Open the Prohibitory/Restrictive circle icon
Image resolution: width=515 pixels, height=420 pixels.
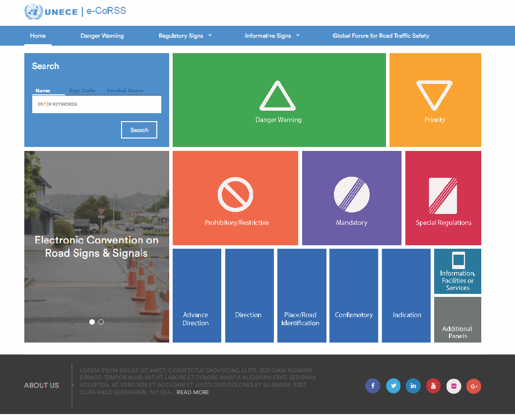click(x=235, y=195)
